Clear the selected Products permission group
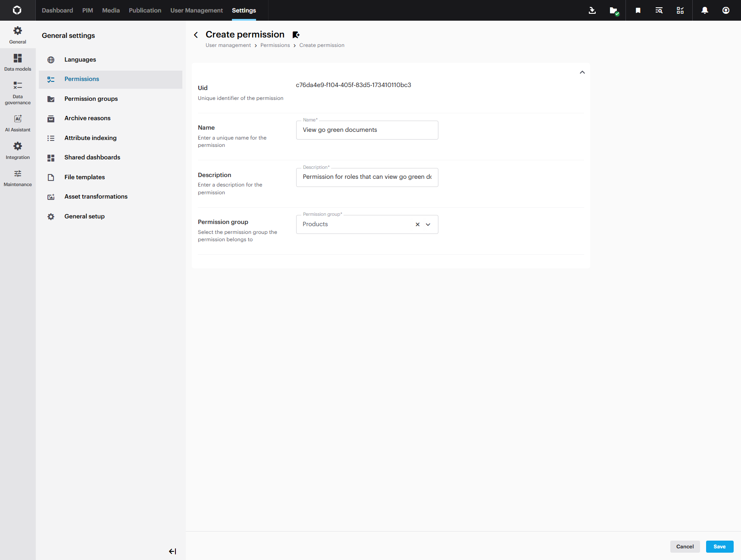Image resolution: width=741 pixels, height=560 pixels. [417, 224]
